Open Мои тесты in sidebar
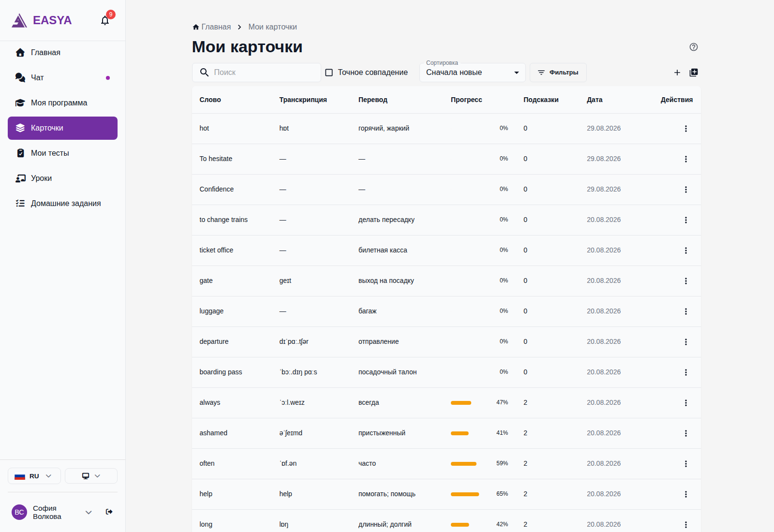 click(x=62, y=153)
